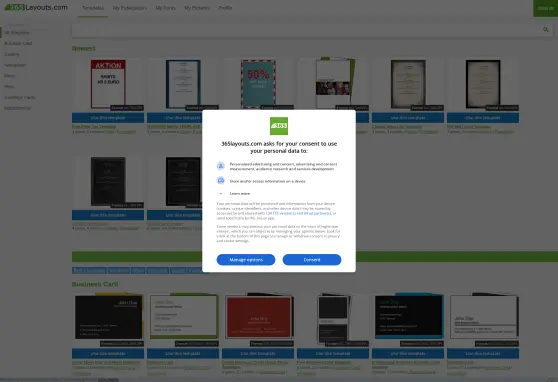
Task: Open the My Fonts tab
Action: [165, 8]
